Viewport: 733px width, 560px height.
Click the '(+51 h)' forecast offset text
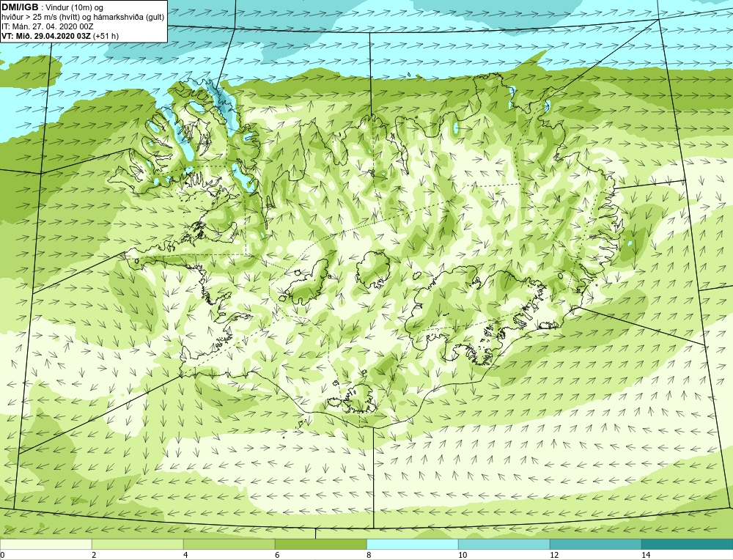(106, 36)
